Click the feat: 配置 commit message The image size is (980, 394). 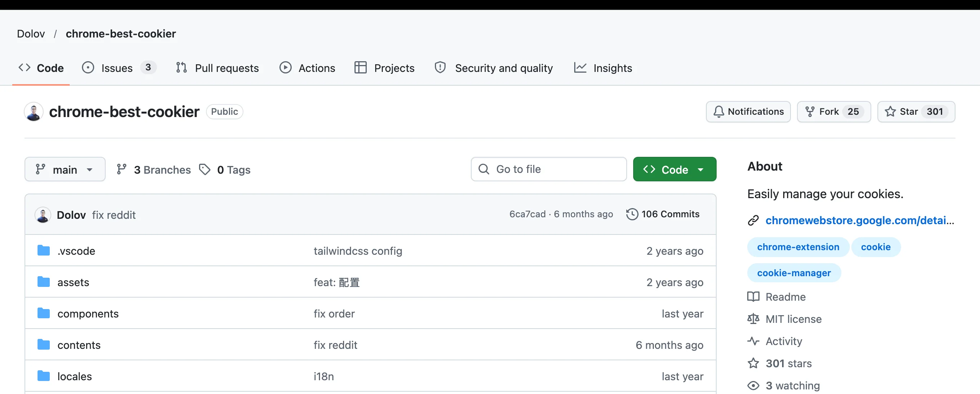(x=336, y=282)
